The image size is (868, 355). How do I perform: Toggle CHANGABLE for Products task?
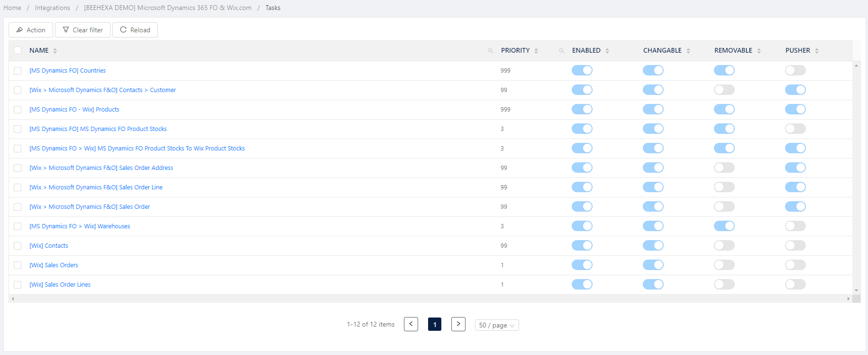click(653, 109)
